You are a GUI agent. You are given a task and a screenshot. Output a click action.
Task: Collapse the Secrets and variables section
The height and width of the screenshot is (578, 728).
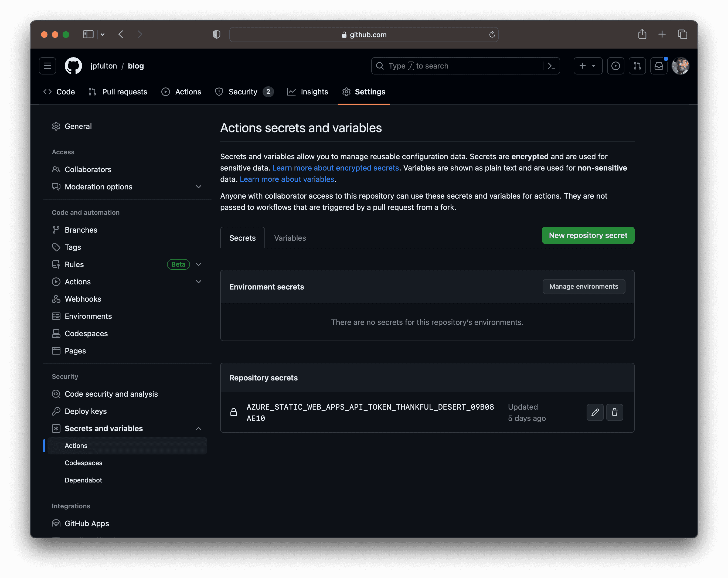click(x=199, y=429)
